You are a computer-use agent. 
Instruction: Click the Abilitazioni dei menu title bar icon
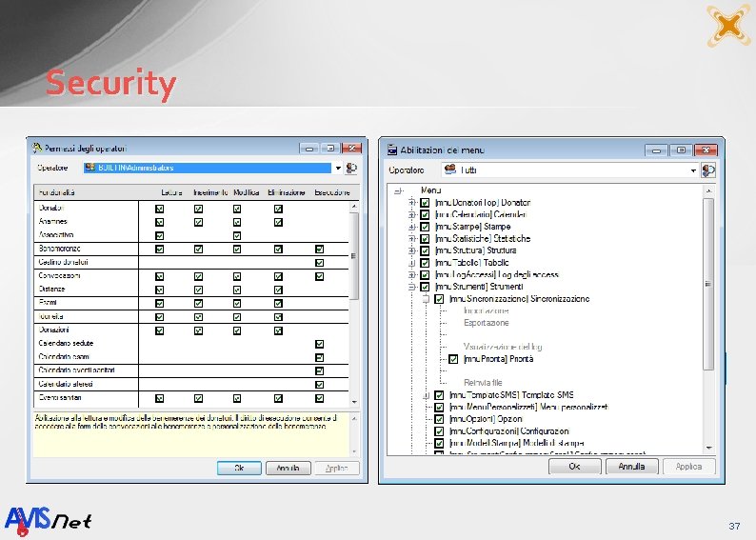392,150
